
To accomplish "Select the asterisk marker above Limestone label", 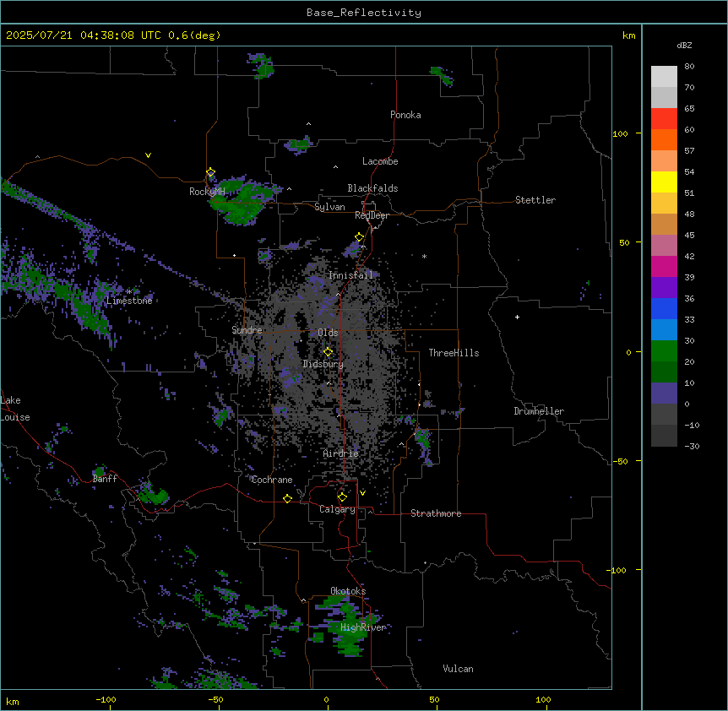I will click(x=129, y=291).
